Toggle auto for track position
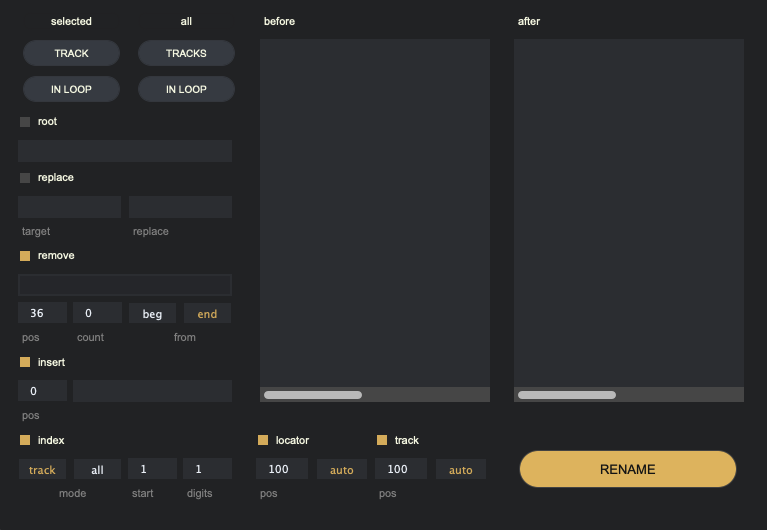The width and height of the screenshot is (767, 530). click(x=461, y=469)
